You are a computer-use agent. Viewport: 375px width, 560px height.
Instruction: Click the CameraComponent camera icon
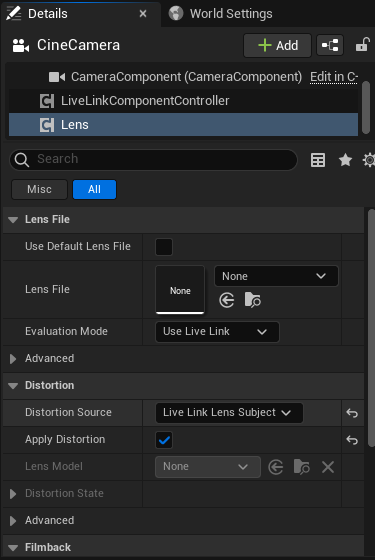click(x=57, y=77)
